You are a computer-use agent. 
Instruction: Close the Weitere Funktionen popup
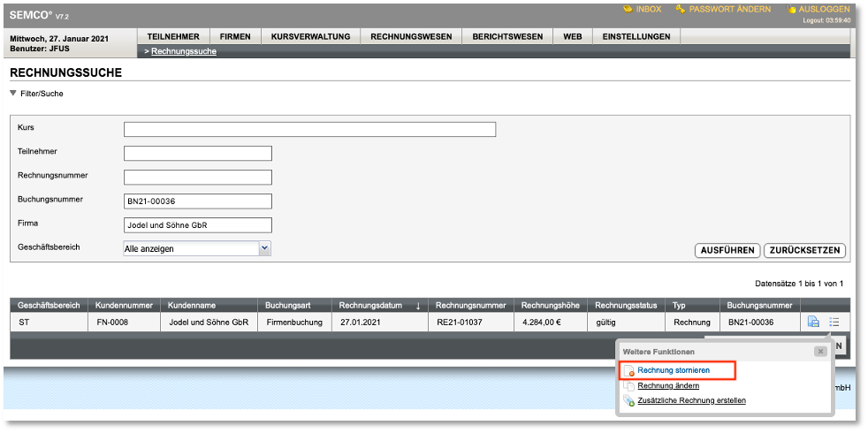821,352
